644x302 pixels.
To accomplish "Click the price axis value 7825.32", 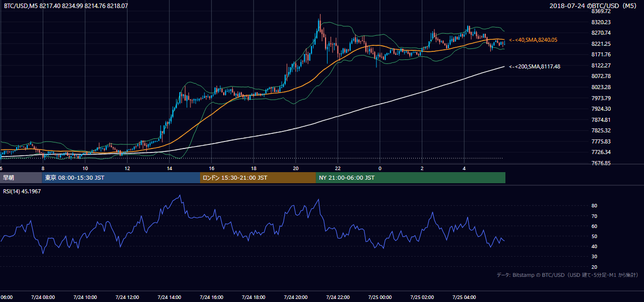I will (x=601, y=130).
